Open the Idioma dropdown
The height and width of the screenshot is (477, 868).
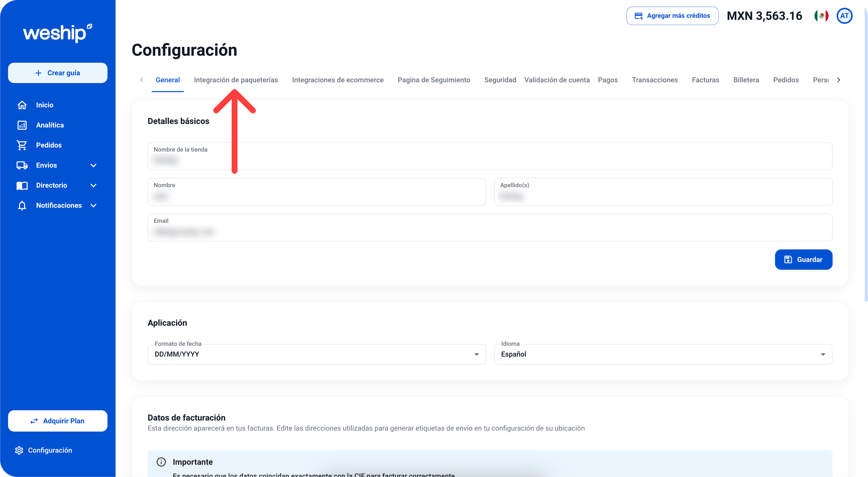click(663, 354)
